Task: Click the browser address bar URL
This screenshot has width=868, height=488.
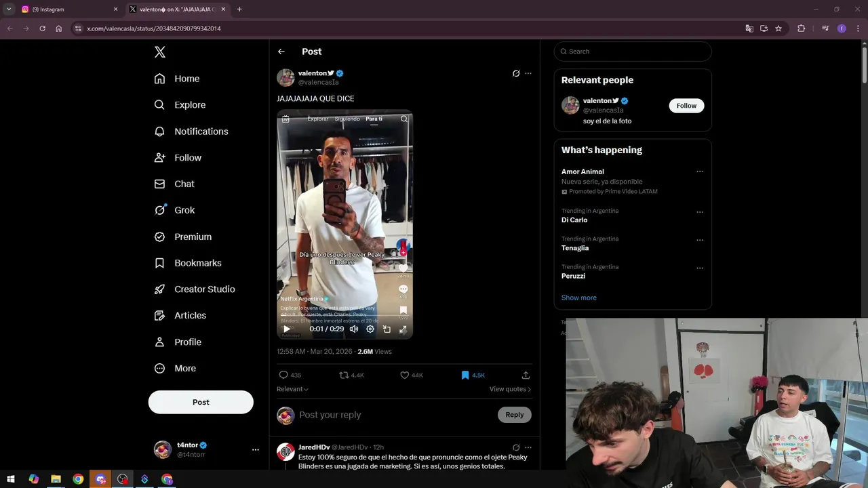Action: point(154,28)
